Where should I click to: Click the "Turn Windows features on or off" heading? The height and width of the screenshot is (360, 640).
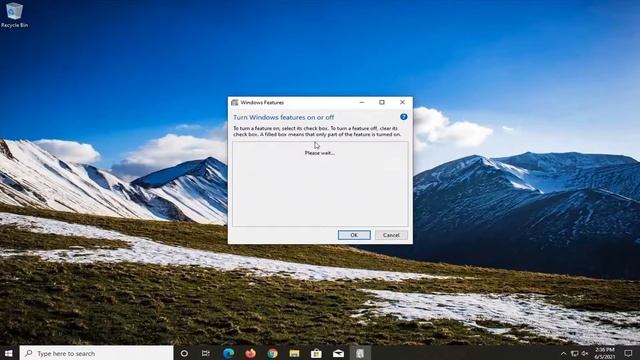tap(284, 117)
